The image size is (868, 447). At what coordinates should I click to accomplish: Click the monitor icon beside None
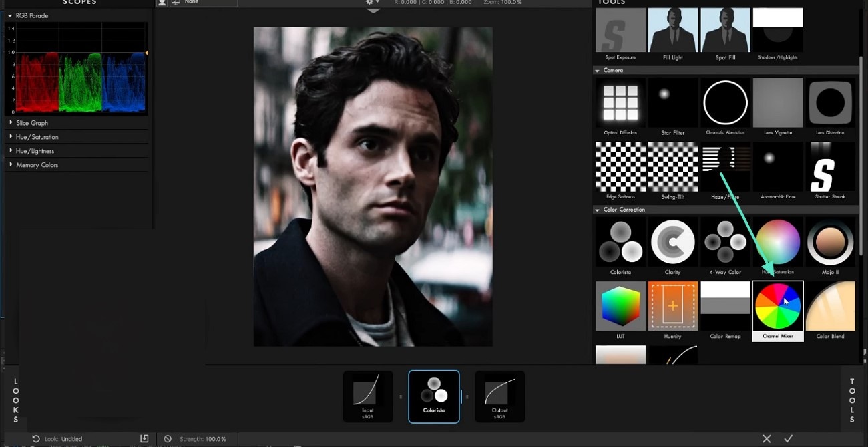[176, 3]
